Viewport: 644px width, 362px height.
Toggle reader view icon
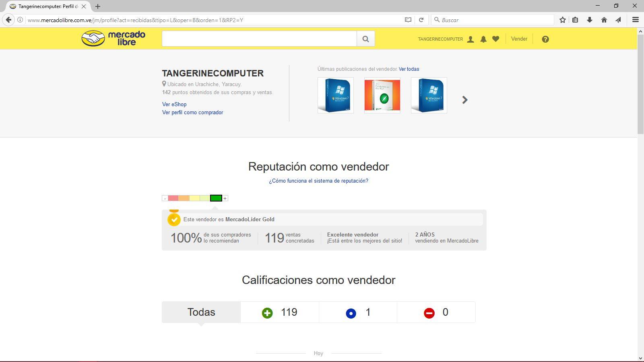(408, 20)
